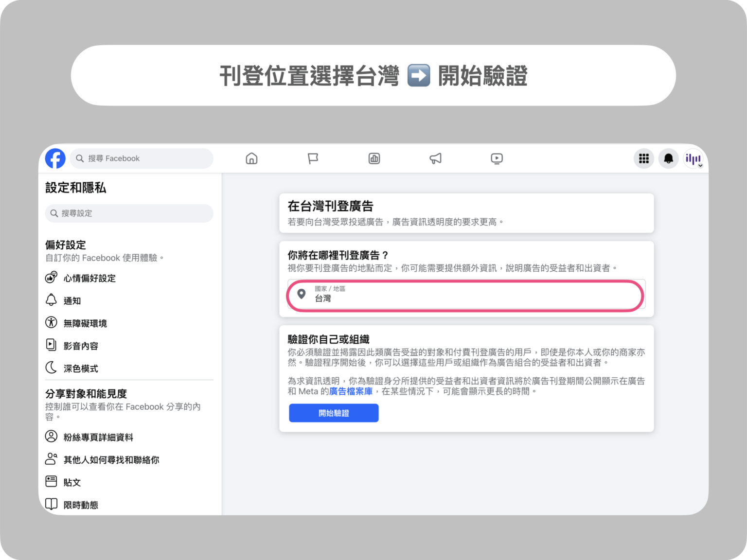Open 無障礙環境 settings
The image size is (747, 560).
[x=85, y=323]
